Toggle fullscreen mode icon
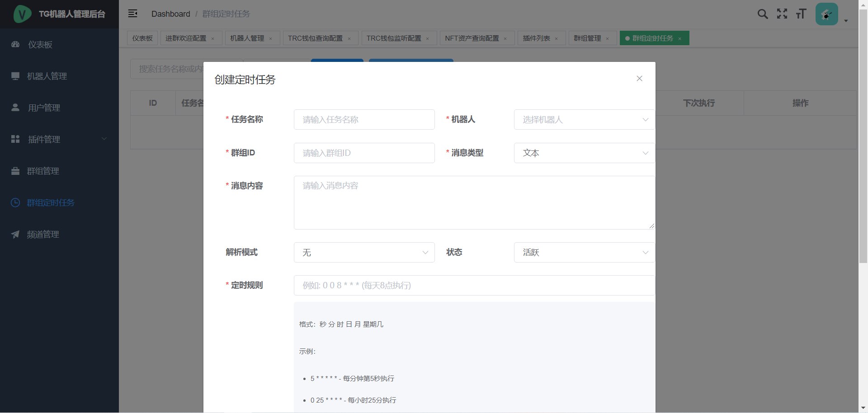The image size is (868, 413). 782,14
